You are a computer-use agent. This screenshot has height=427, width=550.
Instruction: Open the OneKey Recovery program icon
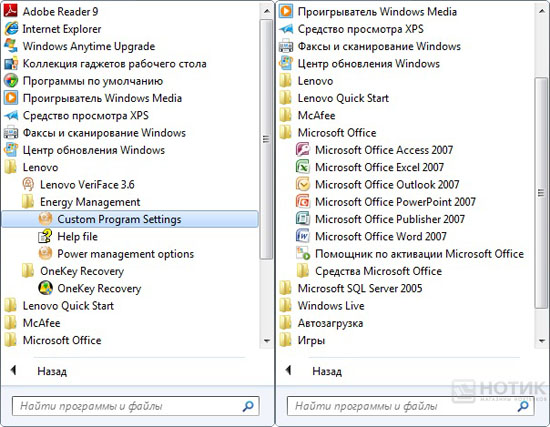[45, 288]
